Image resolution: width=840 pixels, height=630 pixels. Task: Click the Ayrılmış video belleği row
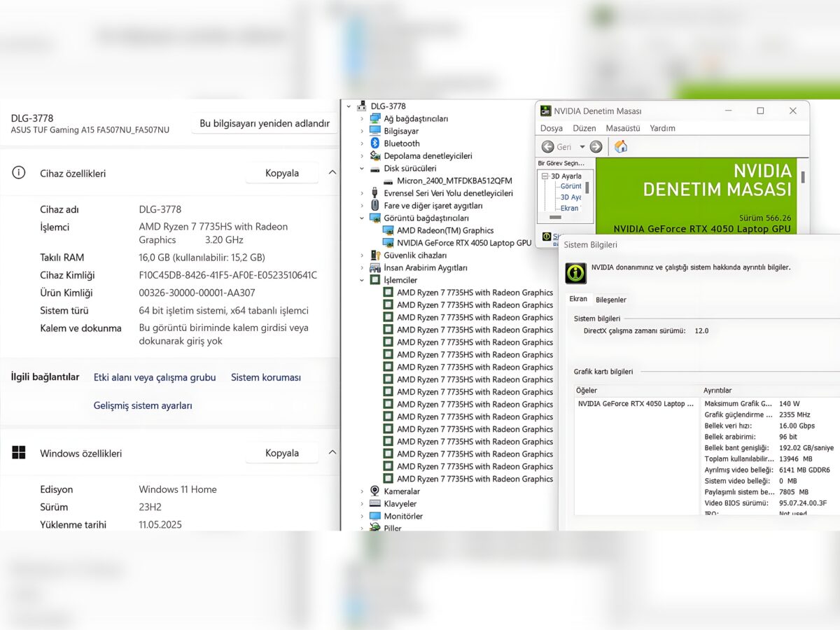point(770,470)
